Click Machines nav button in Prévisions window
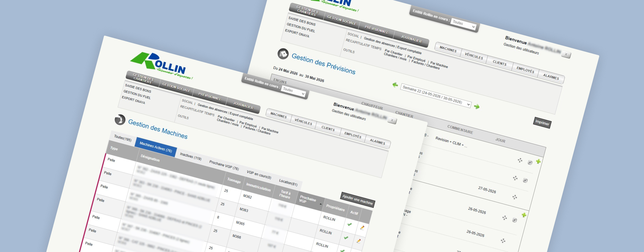Screen dimensions: 644x252 pyautogui.click(x=448, y=49)
